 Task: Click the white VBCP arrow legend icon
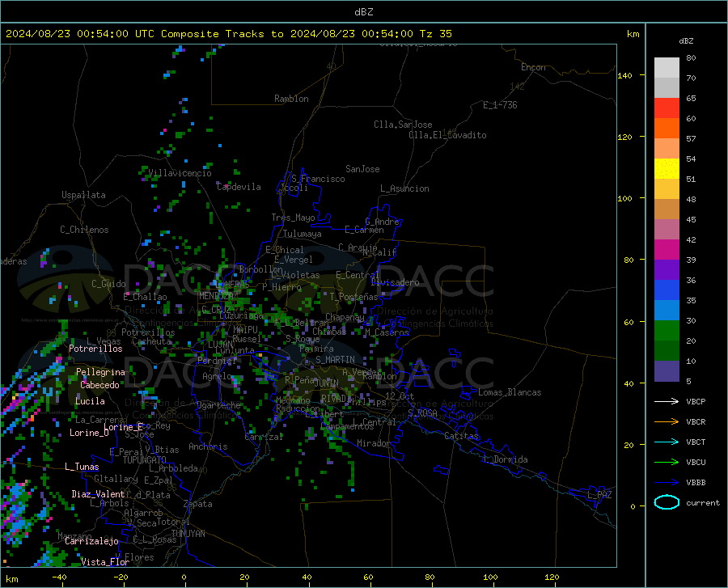667,401
